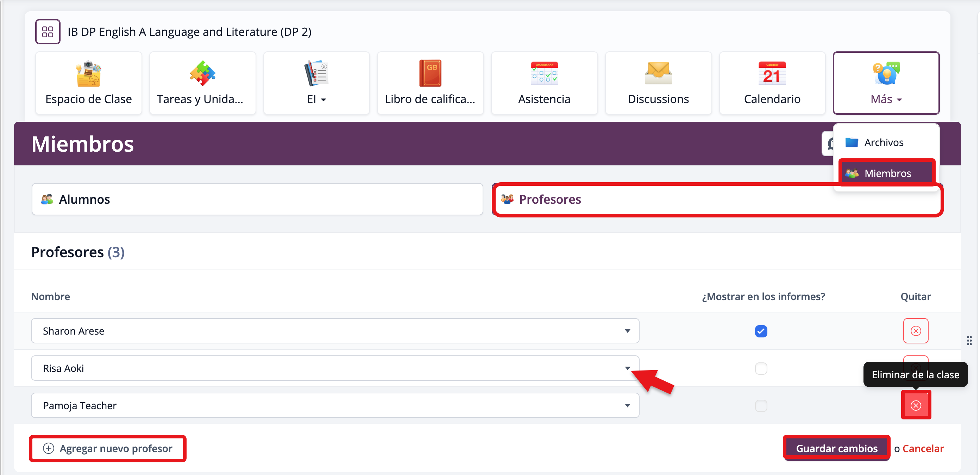Image resolution: width=980 pixels, height=475 pixels.
Task: Expand the Pamoja Teacher name dropdown
Action: pos(627,405)
